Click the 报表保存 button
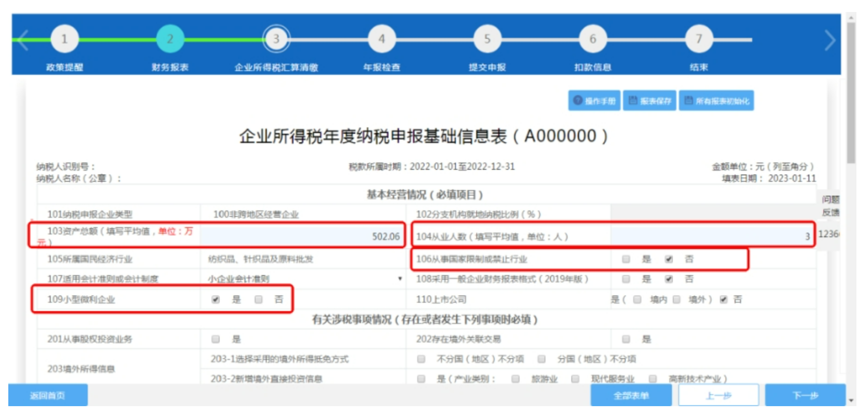The height and width of the screenshot is (414, 868). tap(650, 101)
